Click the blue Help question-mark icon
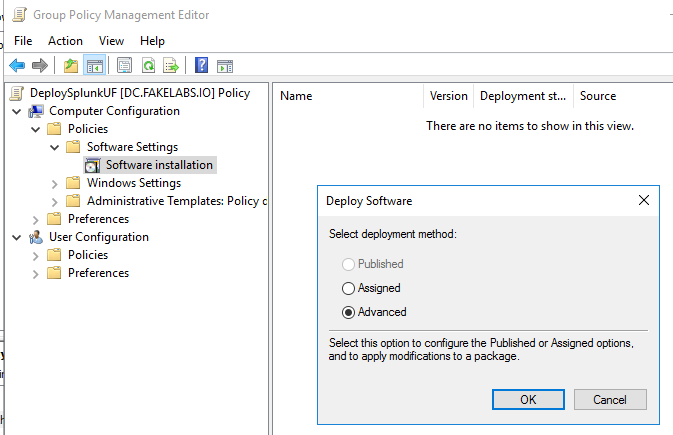 (x=201, y=66)
